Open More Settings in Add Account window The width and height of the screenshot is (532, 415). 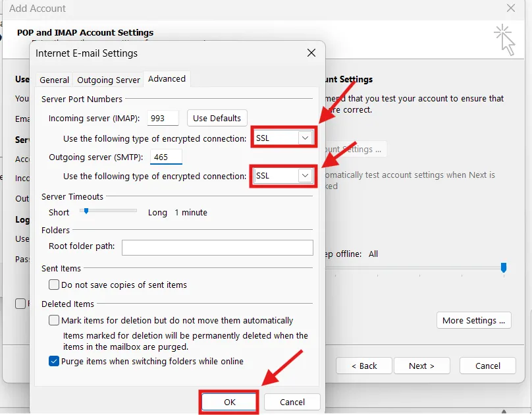coord(473,320)
